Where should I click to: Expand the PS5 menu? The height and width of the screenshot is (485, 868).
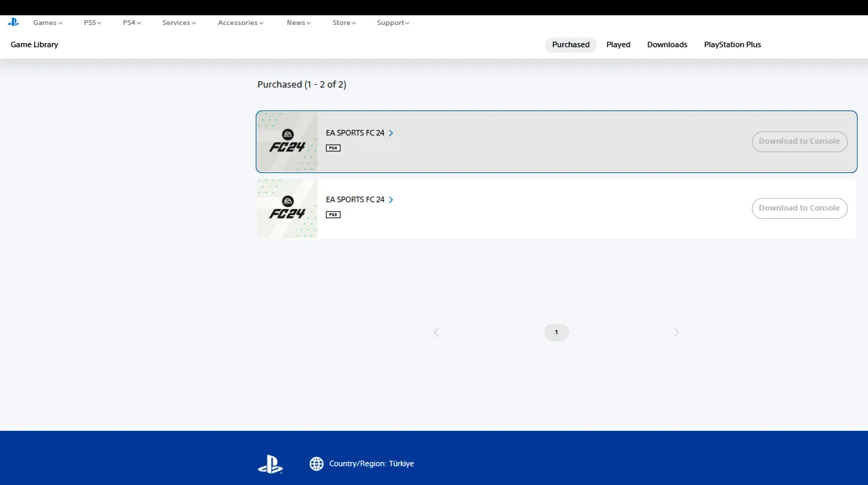pyautogui.click(x=92, y=23)
